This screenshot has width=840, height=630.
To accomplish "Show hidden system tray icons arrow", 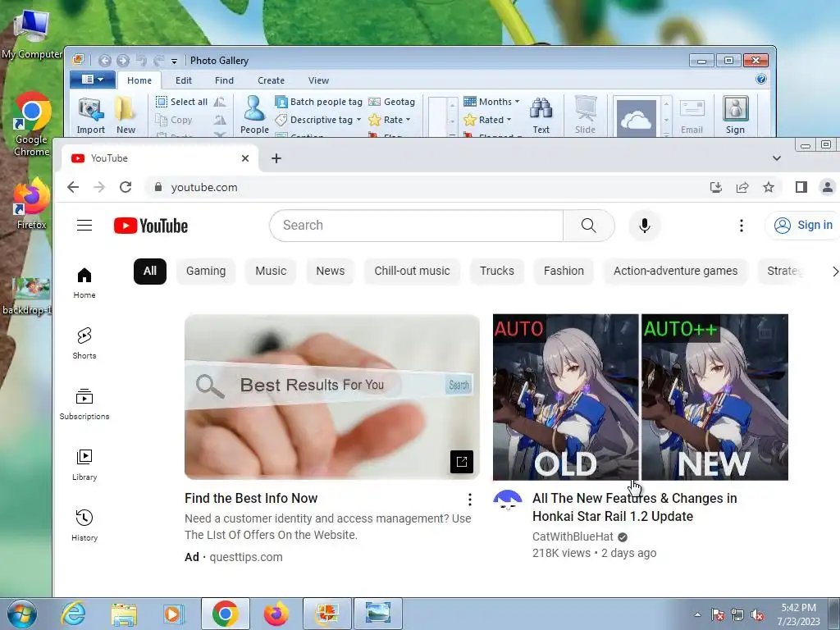I will (x=697, y=614).
